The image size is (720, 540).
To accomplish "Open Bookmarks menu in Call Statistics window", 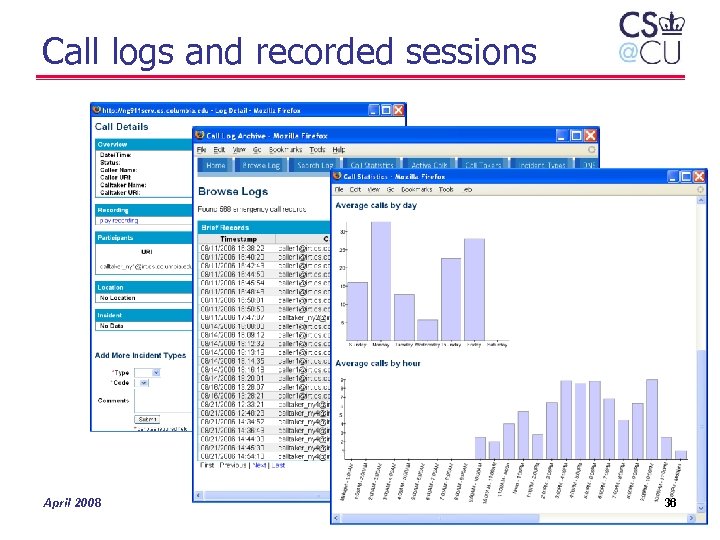I will (416, 189).
